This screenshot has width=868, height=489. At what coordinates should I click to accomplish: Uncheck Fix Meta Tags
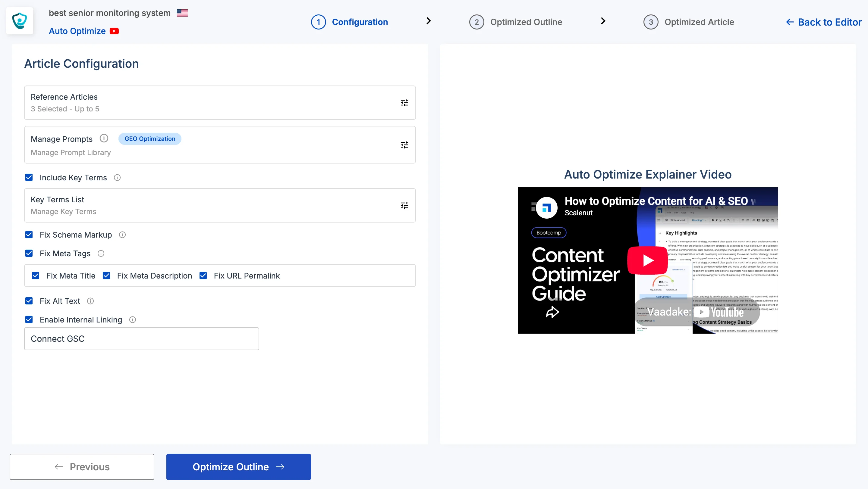click(29, 254)
